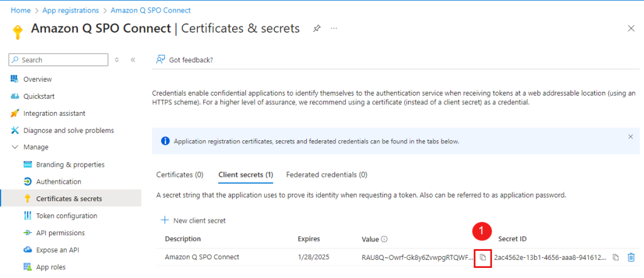Delete the Amazon Q SPO Connect secret
The width and height of the screenshot is (644, 278).
(631, 257)
